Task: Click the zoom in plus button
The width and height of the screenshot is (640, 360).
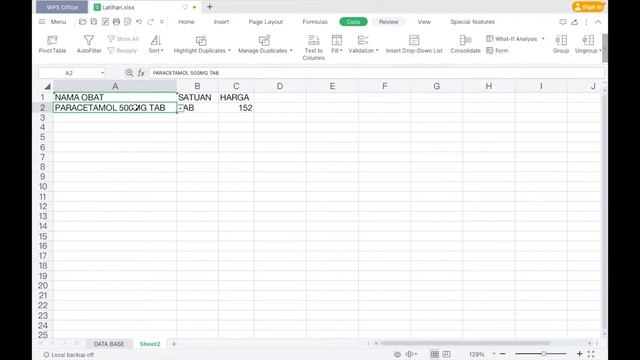Action: click(x=579, y=354)
